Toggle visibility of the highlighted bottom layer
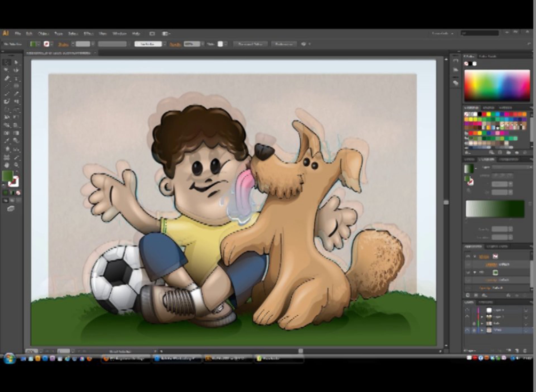 pyautogui.click(x=467, y=330)
